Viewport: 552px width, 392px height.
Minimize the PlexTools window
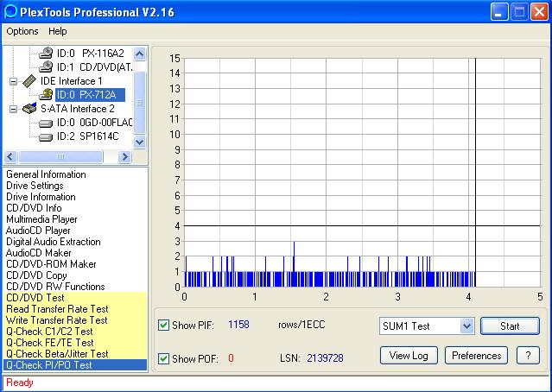tap(498, 11)
